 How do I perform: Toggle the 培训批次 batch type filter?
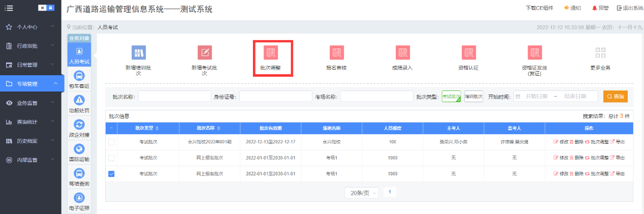tap(473, 97)
